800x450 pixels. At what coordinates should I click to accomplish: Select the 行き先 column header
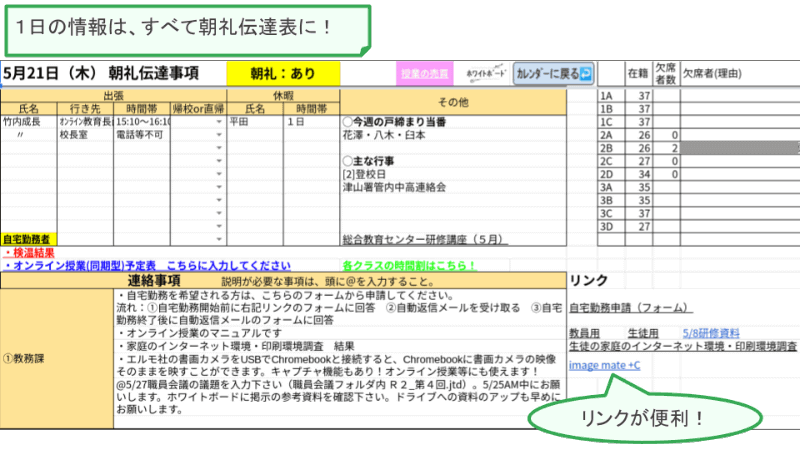85,109
